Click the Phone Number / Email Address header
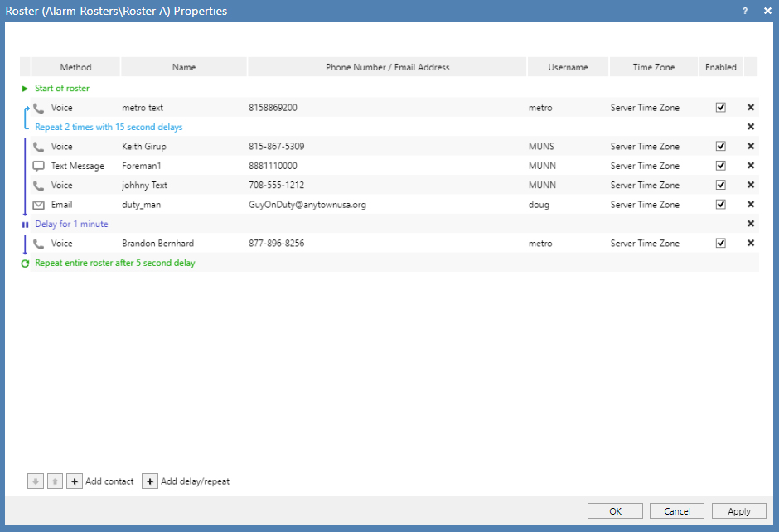Viewport: 779px width, 532px height. click(387, 67)
